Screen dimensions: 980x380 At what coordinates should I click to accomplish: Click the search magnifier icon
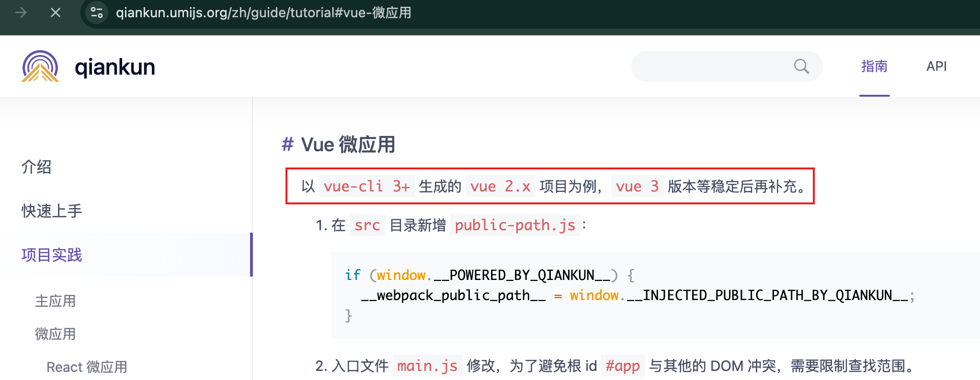(x=801, y=67)
